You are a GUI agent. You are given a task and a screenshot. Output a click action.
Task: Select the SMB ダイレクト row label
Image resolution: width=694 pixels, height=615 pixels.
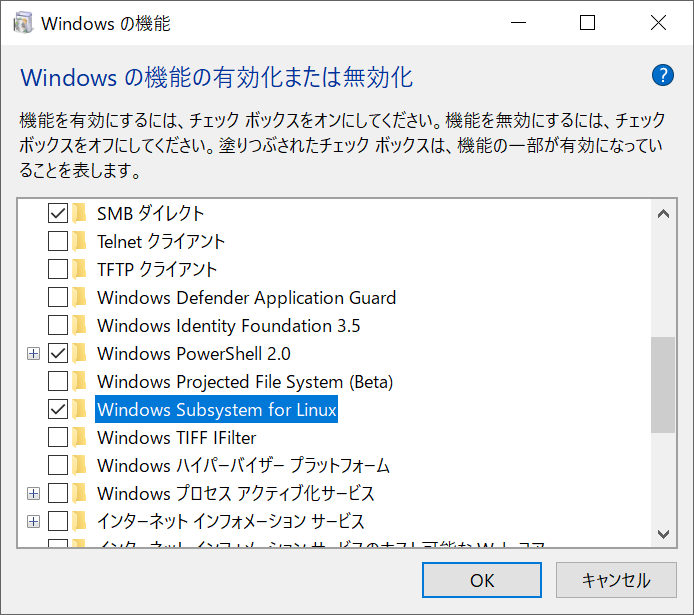pyautogui.click(x=150, y=213)
